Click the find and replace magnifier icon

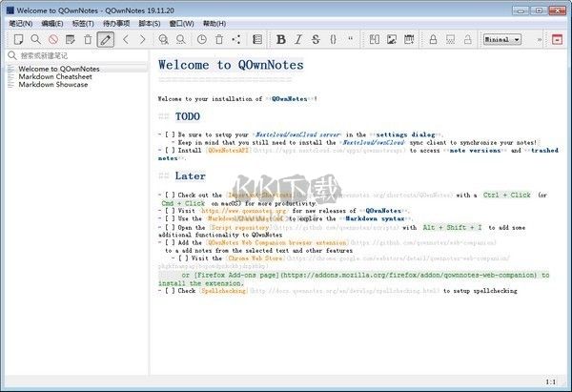[181, 39]
